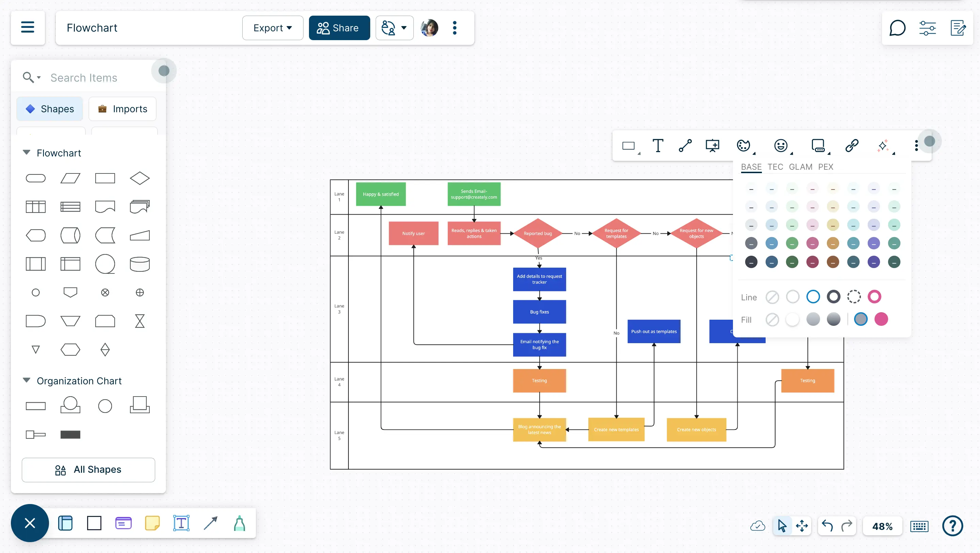Select the Shapes tab
The width and height of the screenshot is (980, 553).
(x=49, y=109)
